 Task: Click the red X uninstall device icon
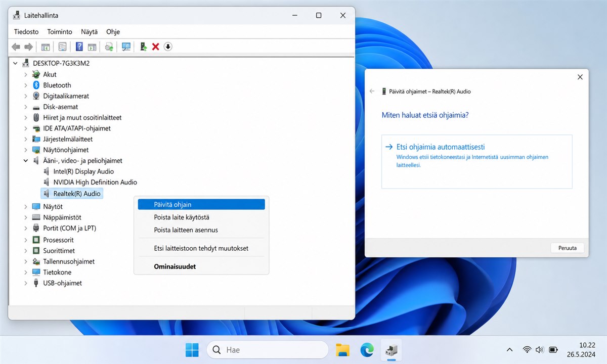coord(156,47)
